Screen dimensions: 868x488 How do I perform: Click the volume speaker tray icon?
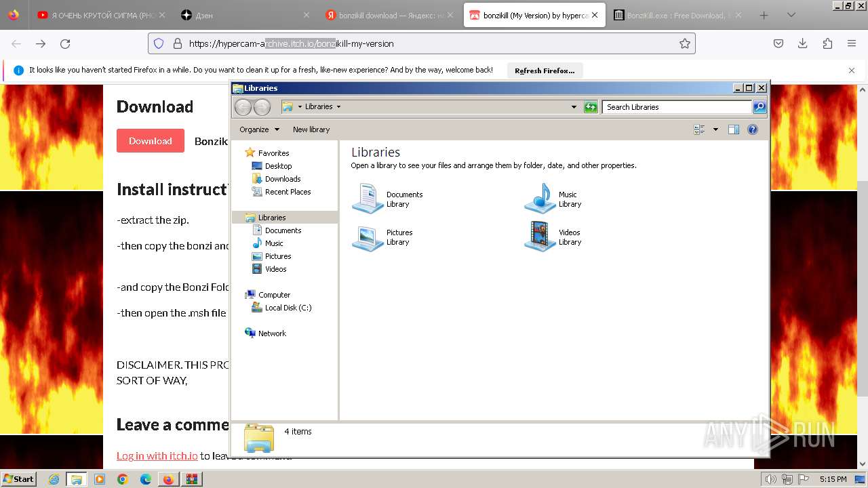point(771,479)
